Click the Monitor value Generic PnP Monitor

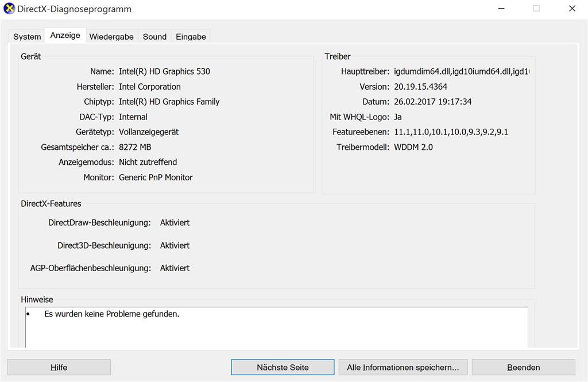[x=156, y=177]
